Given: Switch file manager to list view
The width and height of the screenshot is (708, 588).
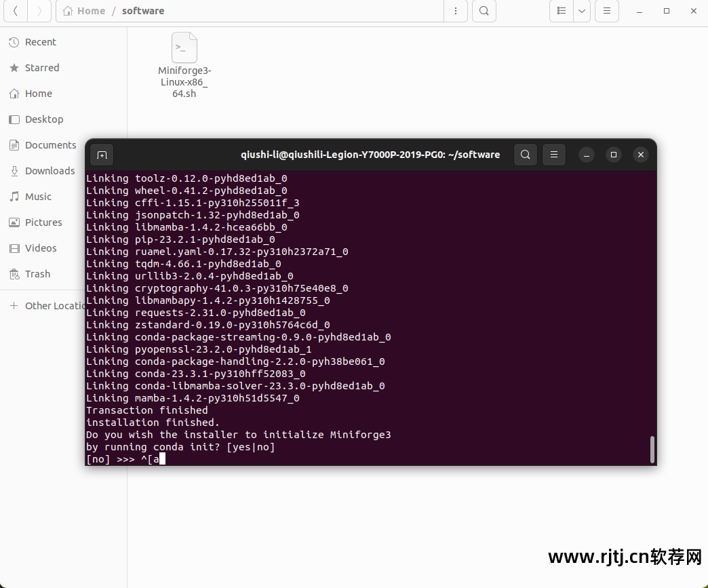Looking at the screenshot, I should (x=562, y=11).
